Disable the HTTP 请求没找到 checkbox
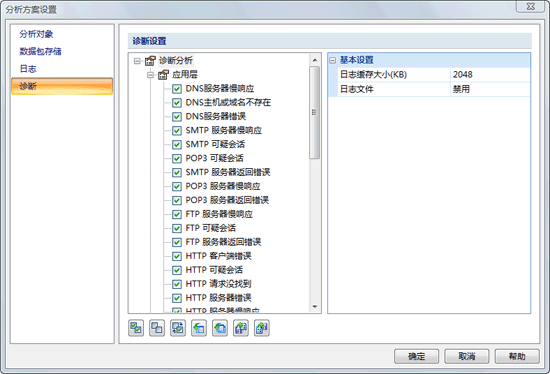Image resolution: width=550 pixels, height=374 pixels. 177,284
